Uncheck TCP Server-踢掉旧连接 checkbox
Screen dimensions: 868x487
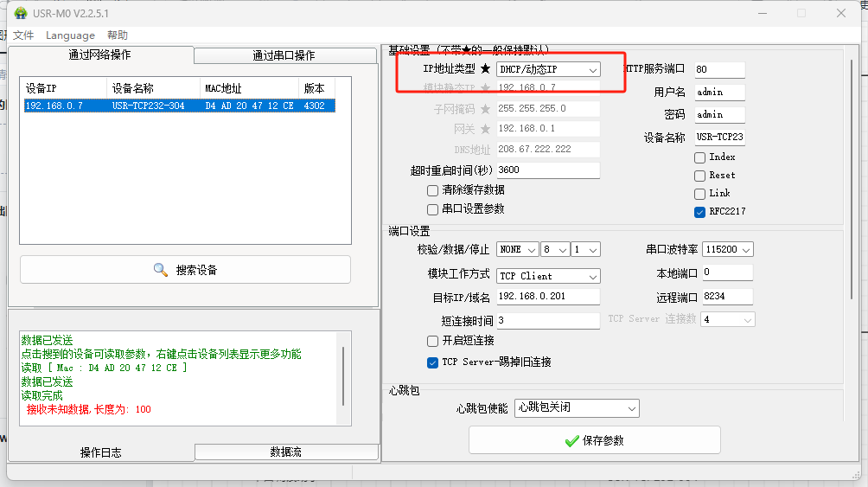pyautogui.click(x=432, y=363)
